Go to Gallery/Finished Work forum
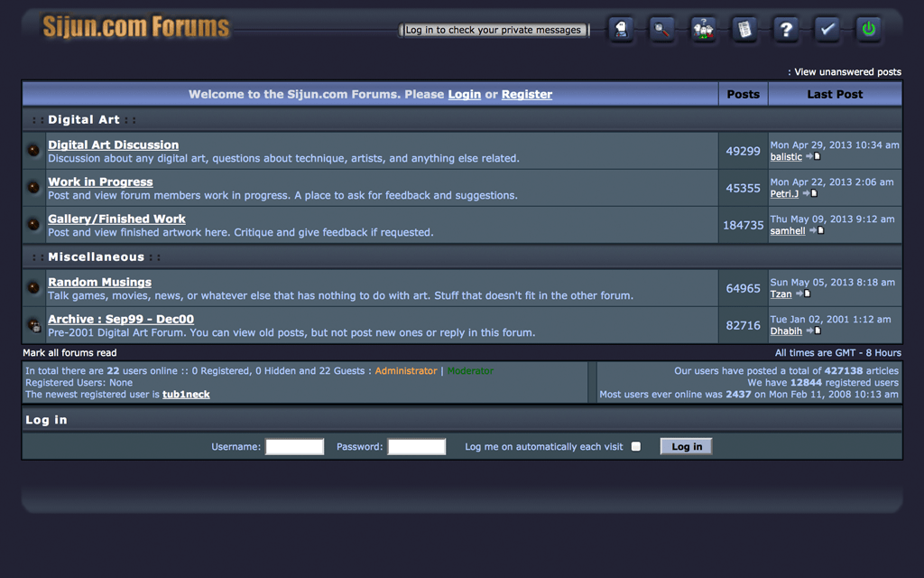This screenshot has width=924, height=578. pyautogui.click(x=116, y=219)
